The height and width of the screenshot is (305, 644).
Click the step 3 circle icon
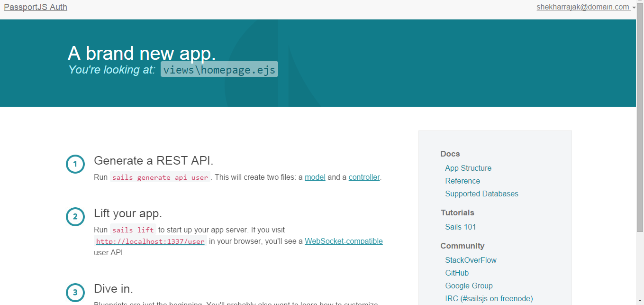click(x=75, y=293)
